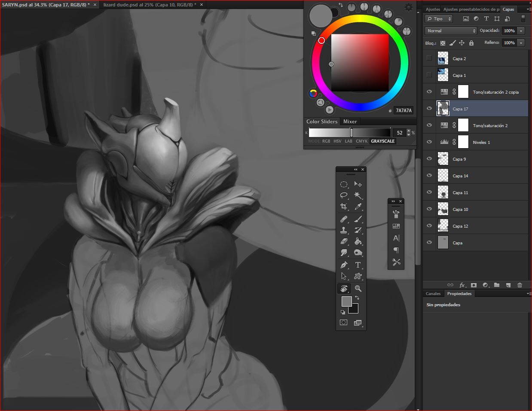Select the Path Selection arrow tool

pos(344,276)
